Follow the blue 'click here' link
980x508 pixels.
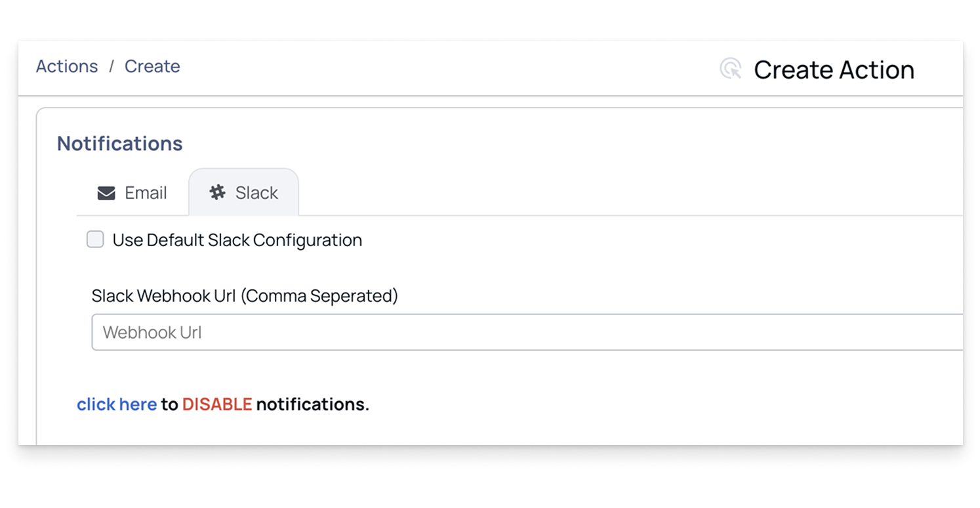(117, 404)
